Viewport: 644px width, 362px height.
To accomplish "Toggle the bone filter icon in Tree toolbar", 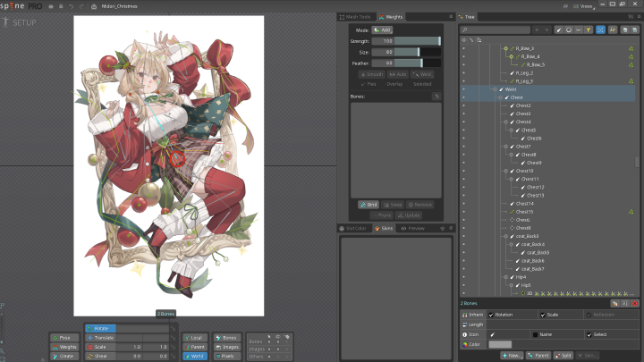I will pyautogui.click(x=559, y=30).
